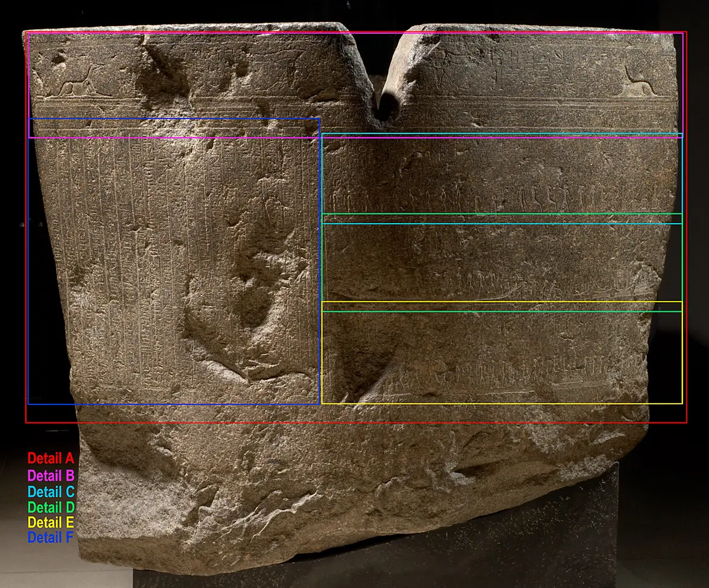Screen dimensions: 709x588
Task: Click the red "Detail A" label
Action: pos(51,458)
